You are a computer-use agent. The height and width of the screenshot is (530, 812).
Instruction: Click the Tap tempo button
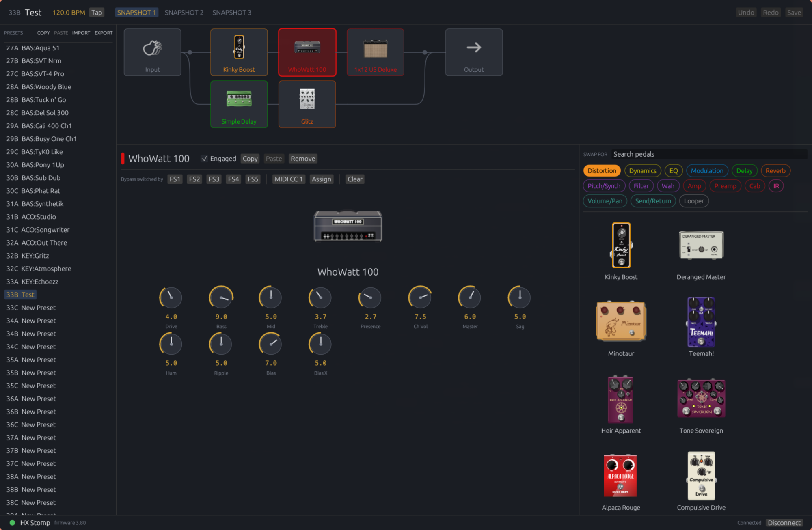[x=97, y=13]
